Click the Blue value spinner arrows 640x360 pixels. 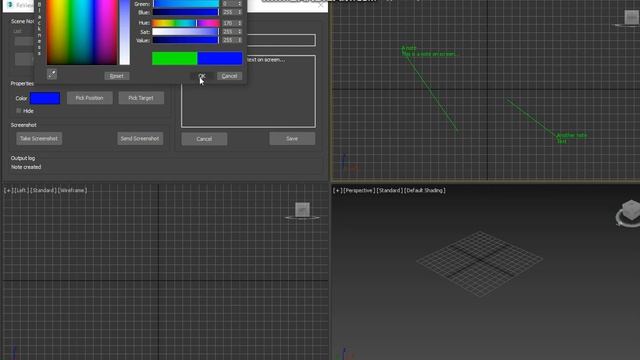coord(240,13)
